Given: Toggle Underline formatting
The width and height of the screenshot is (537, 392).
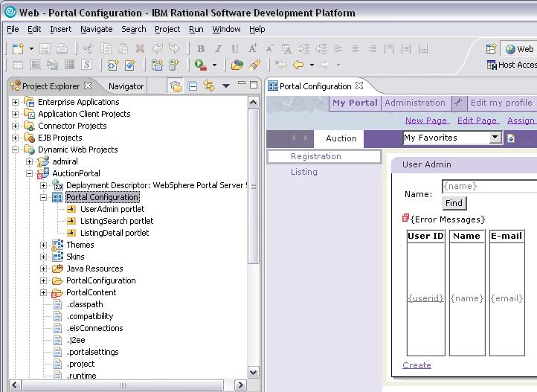Looking at the screenshot, I should [x=235, y=49].
